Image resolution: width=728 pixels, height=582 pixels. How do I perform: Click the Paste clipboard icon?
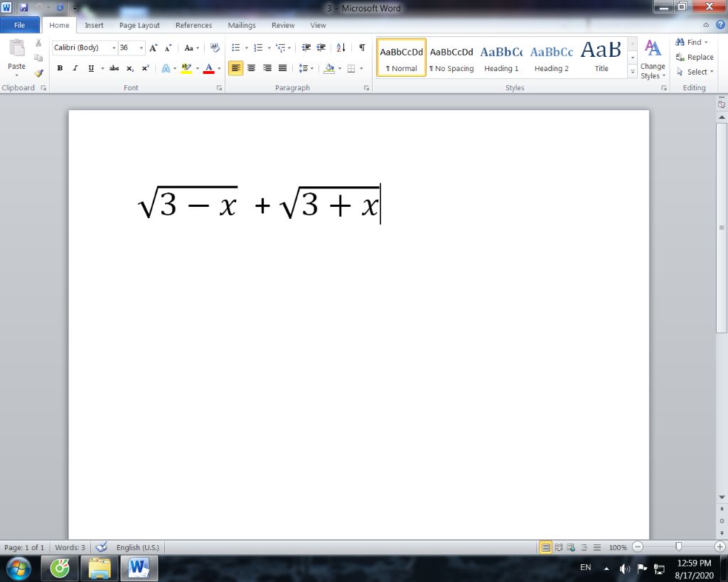coord(17,48)
